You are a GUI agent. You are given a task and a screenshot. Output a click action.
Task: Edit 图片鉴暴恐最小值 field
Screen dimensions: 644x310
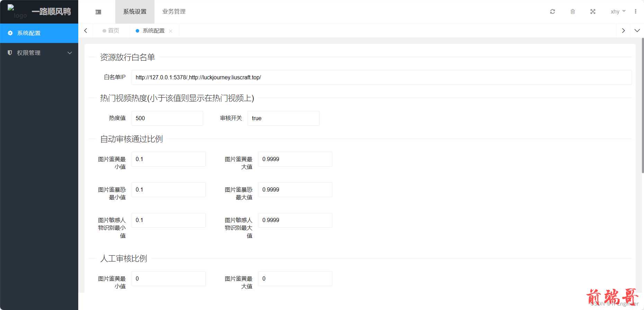(x=169, y=189)
